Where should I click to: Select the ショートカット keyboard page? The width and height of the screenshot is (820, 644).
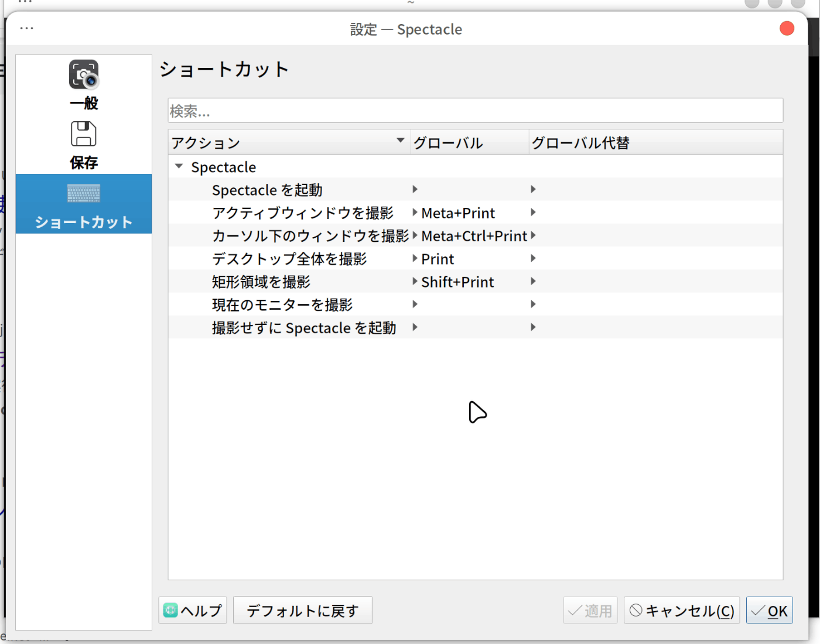click(84, 204)
